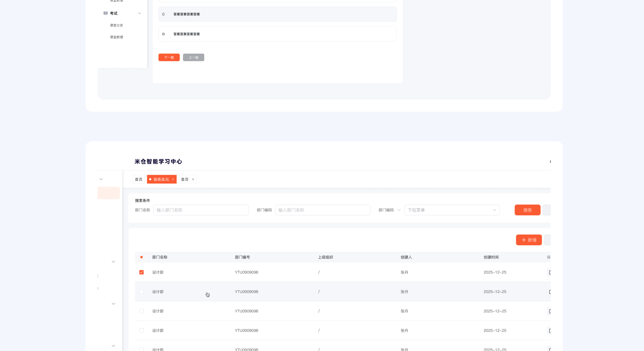Run the query with the 搜索 button
The width and height of the screenshot is (644, 351).
[x=528, y=210]
